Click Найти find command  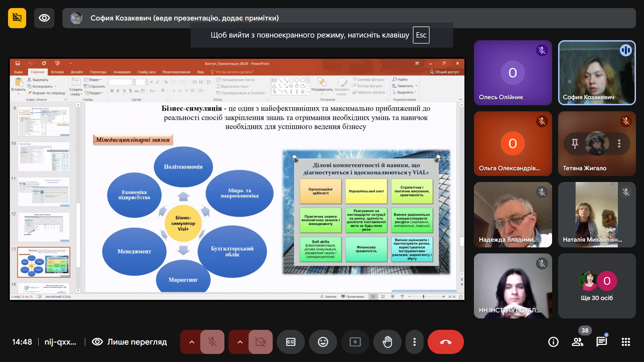[x=400, y=80]
